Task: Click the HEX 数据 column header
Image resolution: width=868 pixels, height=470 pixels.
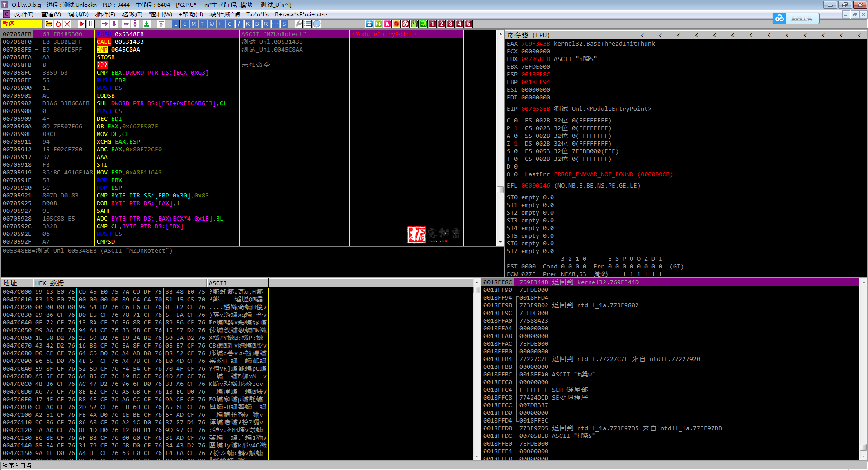Action: click(120, 283)
